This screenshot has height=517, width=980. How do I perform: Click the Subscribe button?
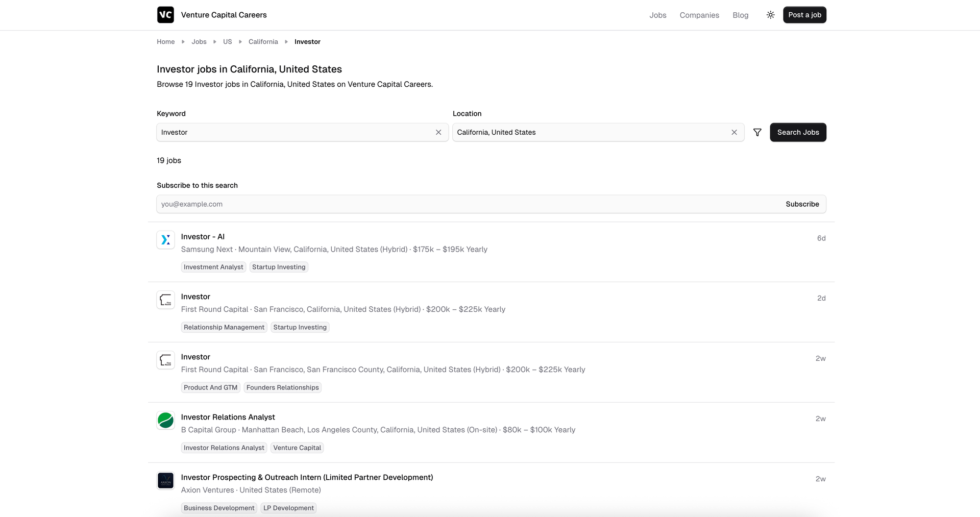pyautogui.click(x=802, y=204)
